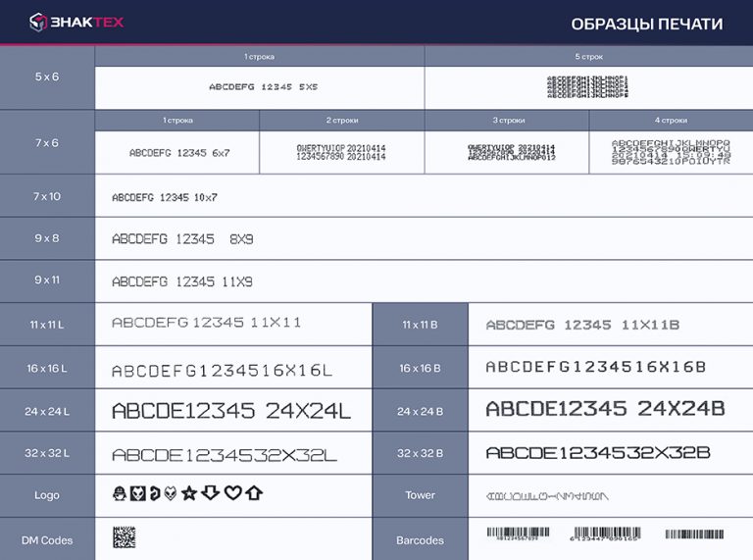Click the middle barcode starting with 6
This screenshot has height=560, width=753.
pyautogui.click(x=605, y=535)
